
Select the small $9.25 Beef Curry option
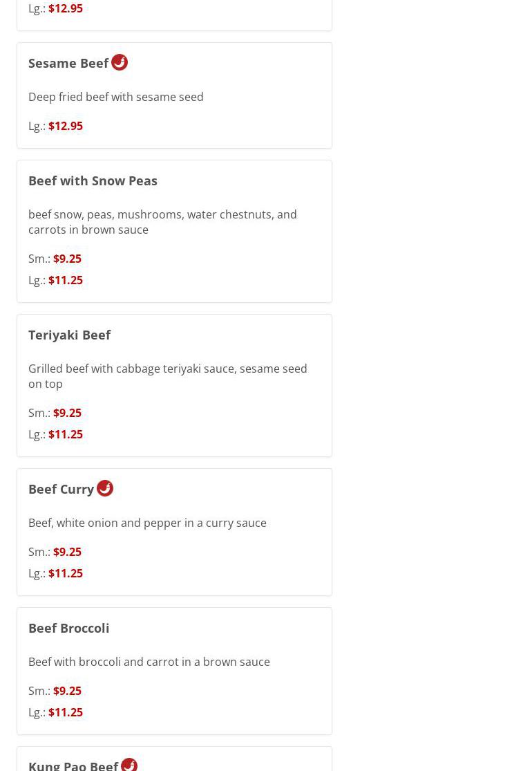(67, 552)
